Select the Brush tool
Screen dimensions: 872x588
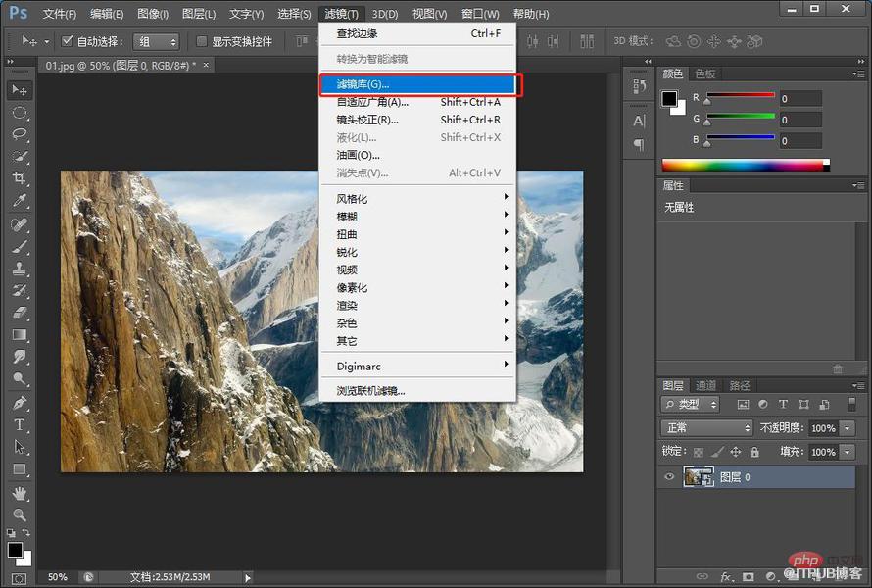click(x=20, y=247)
